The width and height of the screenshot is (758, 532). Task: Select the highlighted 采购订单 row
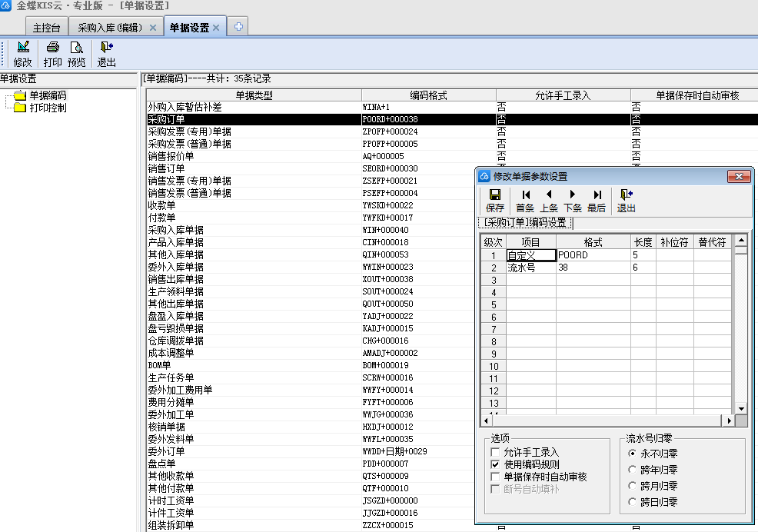452,119
